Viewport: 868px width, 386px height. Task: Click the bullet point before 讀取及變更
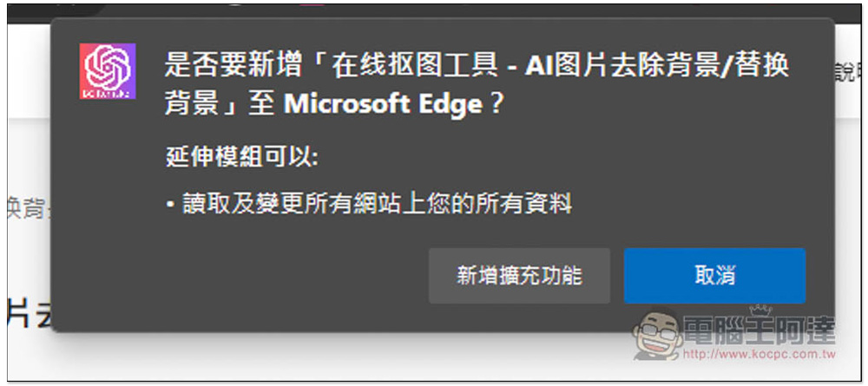pyautogui.click(x=170, y=206)
